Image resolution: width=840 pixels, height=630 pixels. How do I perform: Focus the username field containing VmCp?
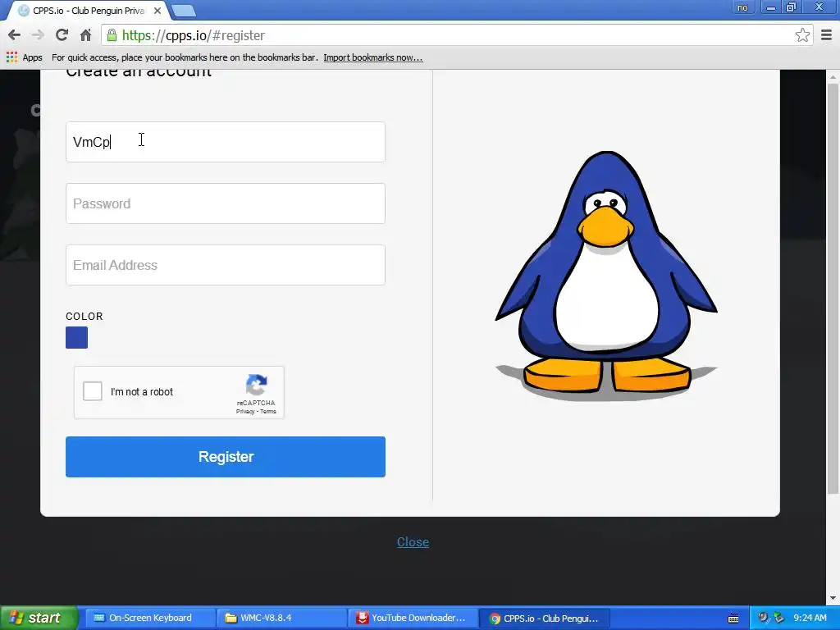point(226,142)
